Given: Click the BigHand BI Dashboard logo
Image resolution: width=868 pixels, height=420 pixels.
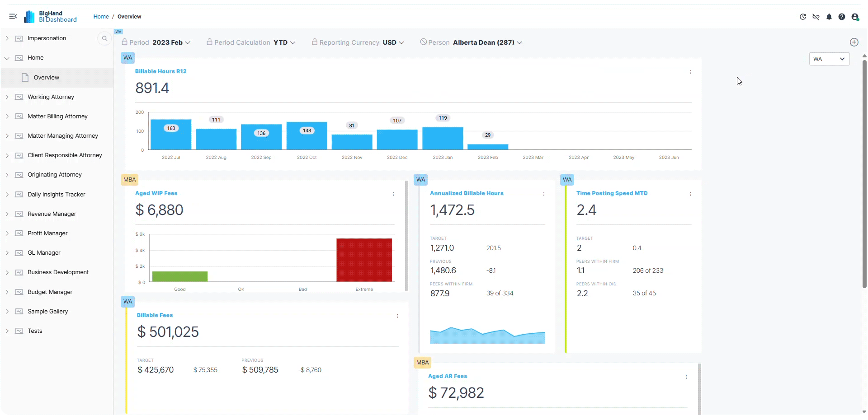Looking at the screenshot, I should pos(51,16).
